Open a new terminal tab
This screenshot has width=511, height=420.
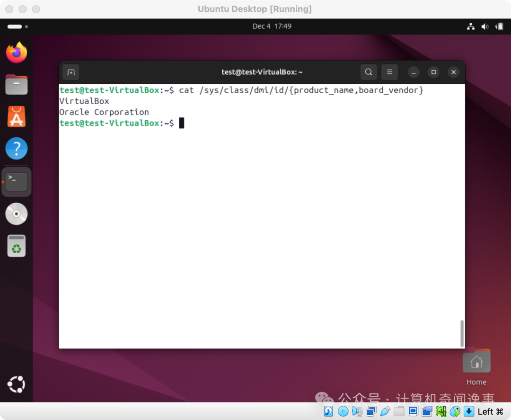[x=71, y=72]
